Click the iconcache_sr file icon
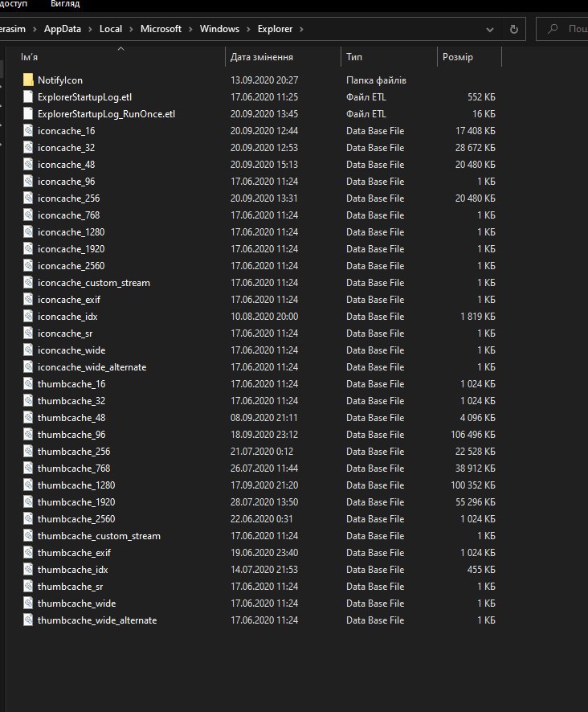The image size is (588, 712). 28,333
